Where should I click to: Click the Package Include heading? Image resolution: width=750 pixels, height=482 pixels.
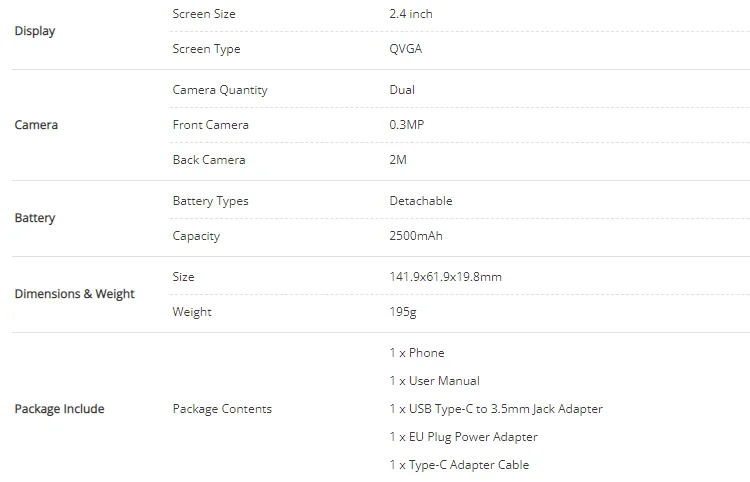point(59,409)
